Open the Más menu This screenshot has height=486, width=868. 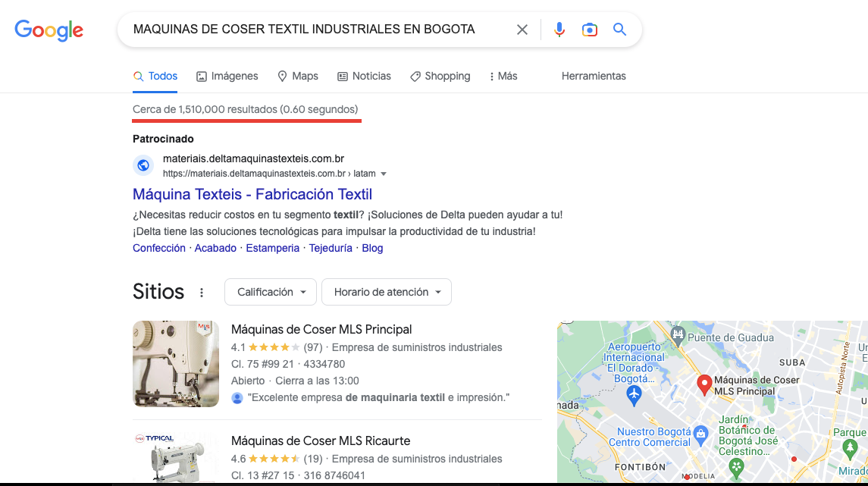[x=503, y=77]
